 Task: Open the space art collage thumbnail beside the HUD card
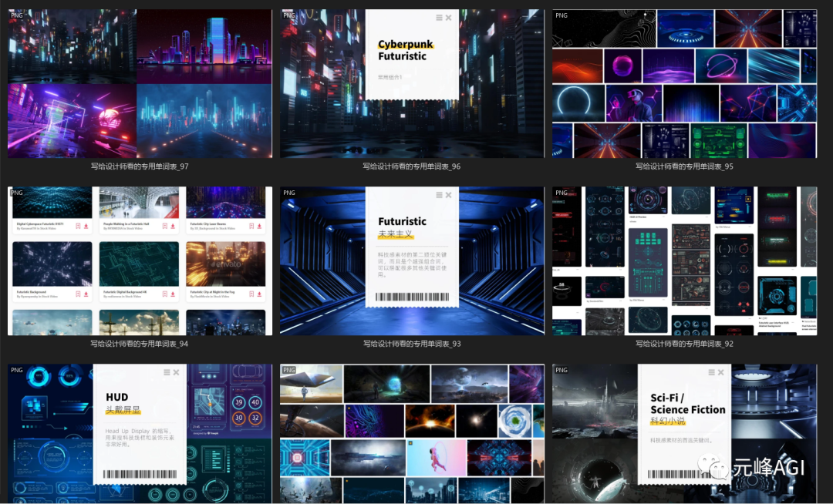click(412, 433)
